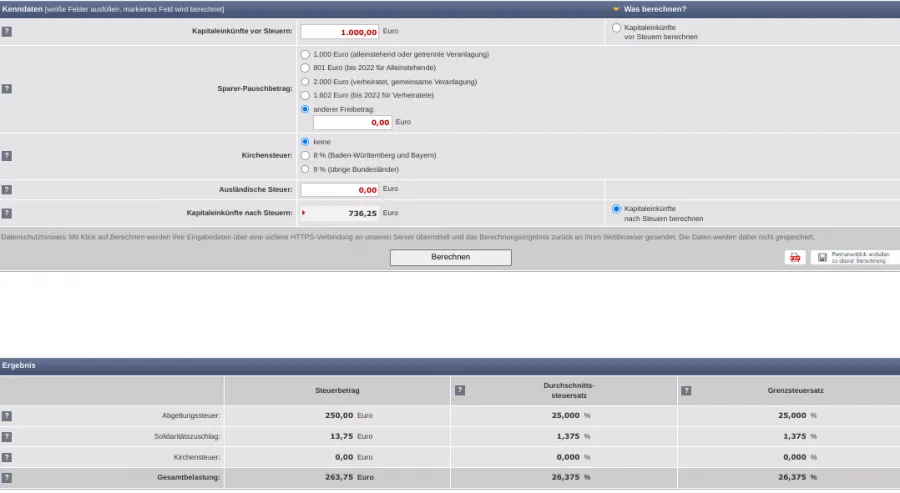This screenshot has height=493, width=900.
Task: Click the Kapitaleinkünfte vor Steuern input field
Action: (x=340, y=32)
